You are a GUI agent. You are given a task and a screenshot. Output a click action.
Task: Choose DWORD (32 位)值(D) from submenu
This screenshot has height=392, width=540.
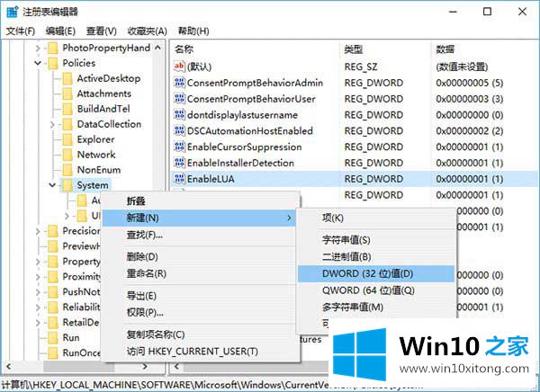pyautogui.click(x=367, y=273)
